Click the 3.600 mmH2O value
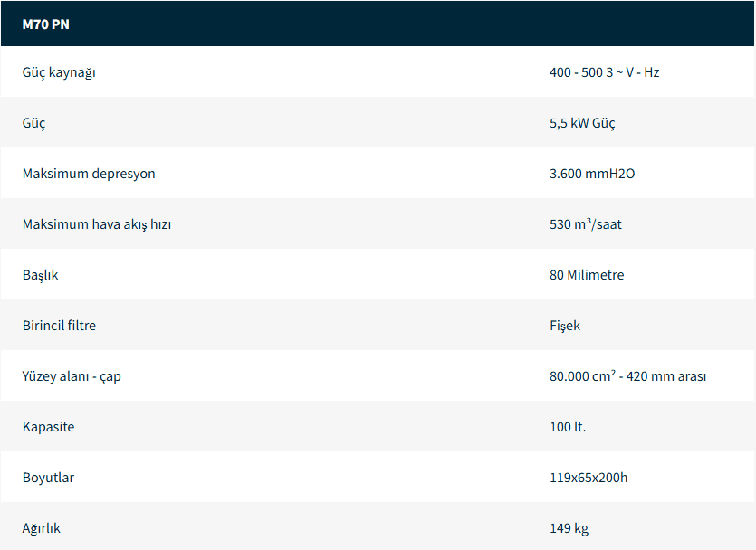Image resolution: width=756 pixels, height=550 pixels. (x=592, y=174)
